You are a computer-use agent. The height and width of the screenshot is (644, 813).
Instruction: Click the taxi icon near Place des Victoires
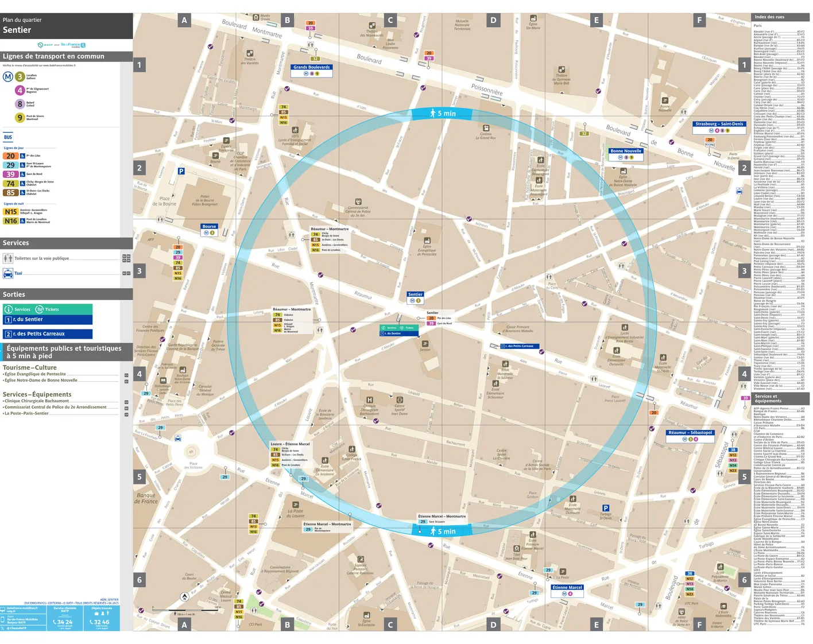178,439
